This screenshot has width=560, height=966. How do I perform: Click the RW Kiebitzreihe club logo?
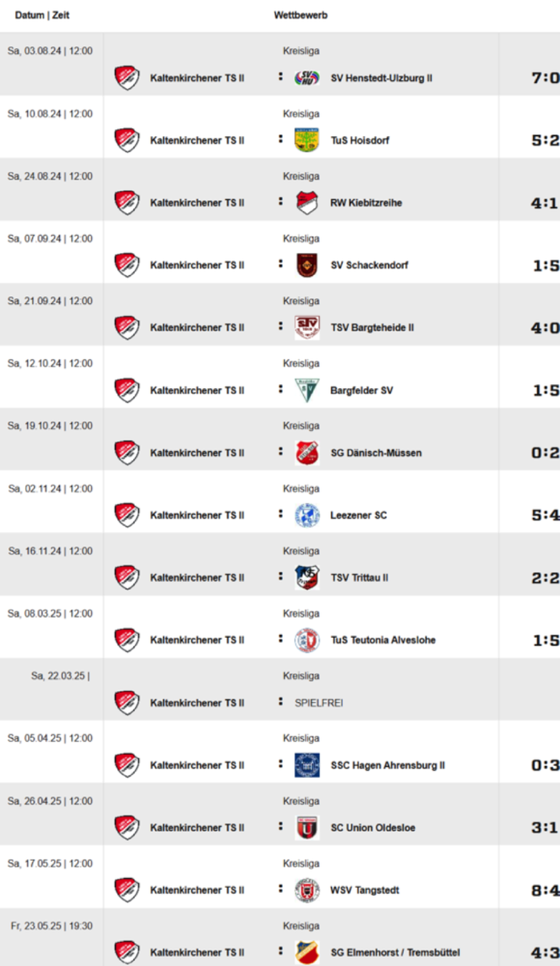click(307, 203)
